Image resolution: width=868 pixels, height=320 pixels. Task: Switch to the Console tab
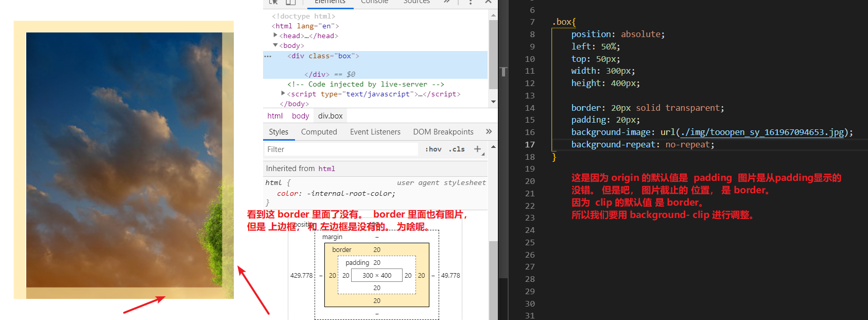pos(374,2)
